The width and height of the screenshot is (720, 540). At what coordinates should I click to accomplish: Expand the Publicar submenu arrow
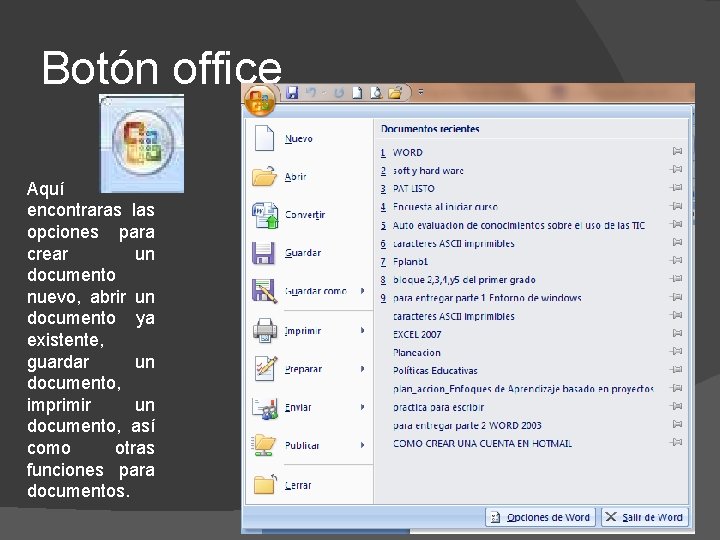tap(362, 445)
